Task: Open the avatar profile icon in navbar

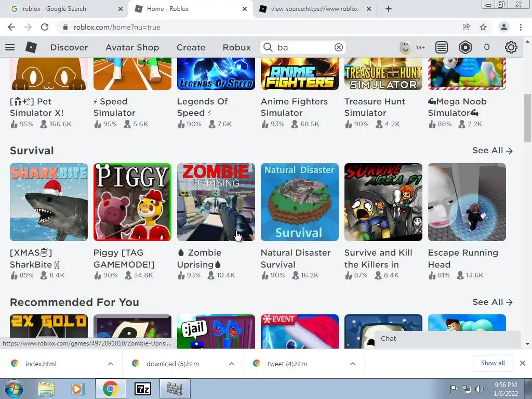Action: [x=405, y=47]
